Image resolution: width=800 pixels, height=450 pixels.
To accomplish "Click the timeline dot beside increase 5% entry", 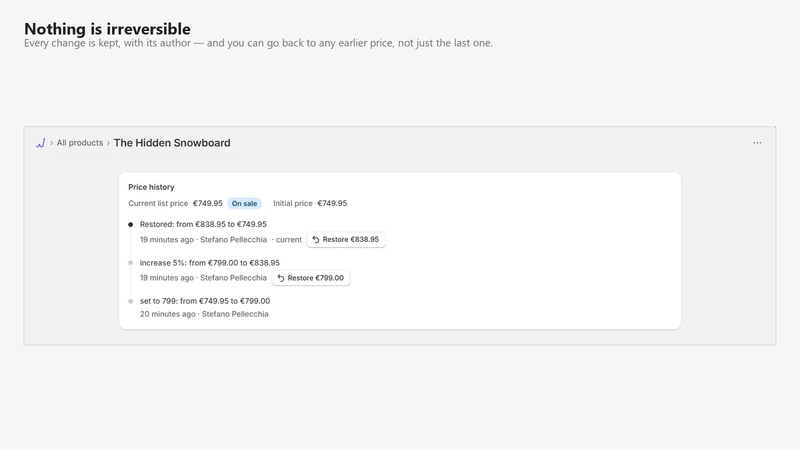I will [131, 263].
